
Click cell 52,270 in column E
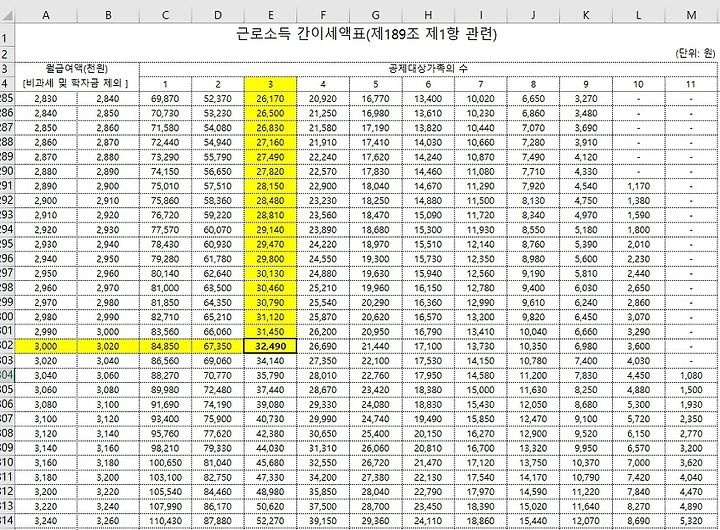tap(270, 521)
